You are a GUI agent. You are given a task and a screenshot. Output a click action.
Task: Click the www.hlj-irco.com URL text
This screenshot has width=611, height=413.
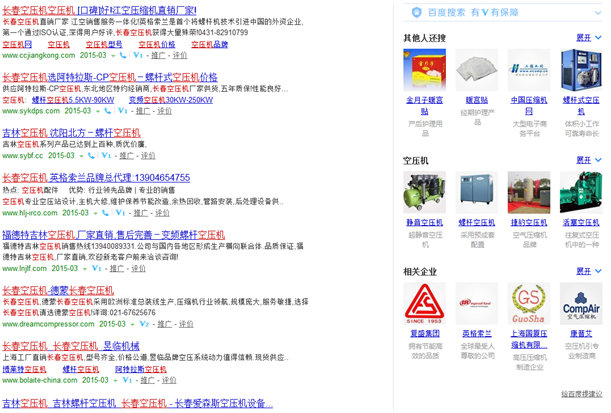coord(30,213)
